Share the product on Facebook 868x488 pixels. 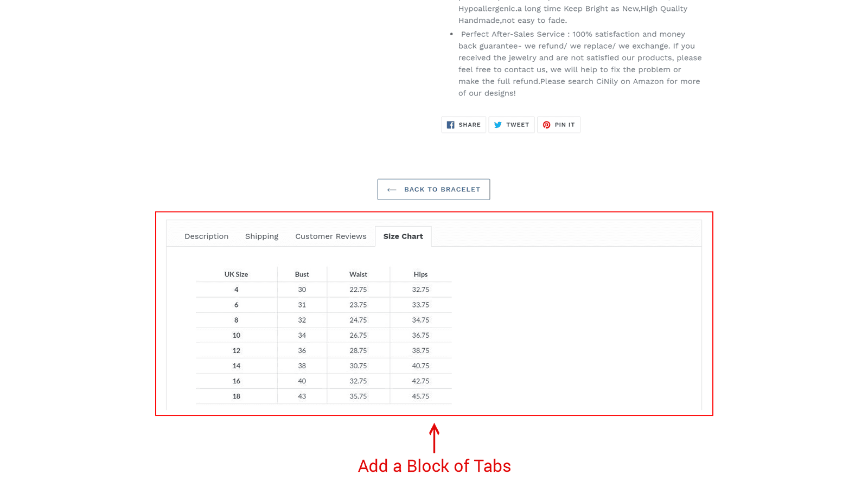click(463, 124)
